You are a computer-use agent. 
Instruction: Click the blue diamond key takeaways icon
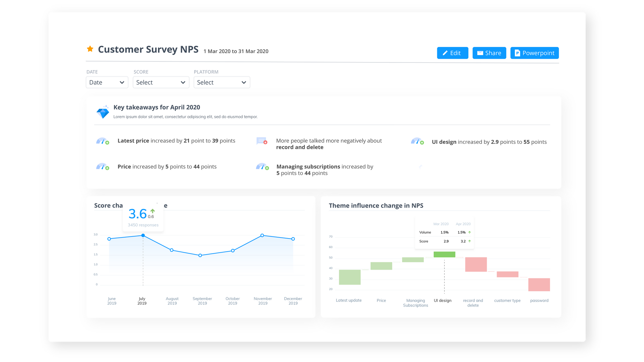pyautogui.click(x=103, y=112)
